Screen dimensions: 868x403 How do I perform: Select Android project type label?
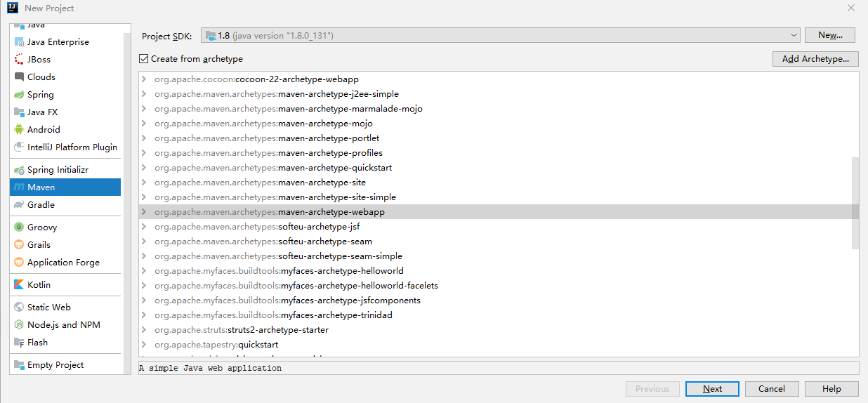44,130
